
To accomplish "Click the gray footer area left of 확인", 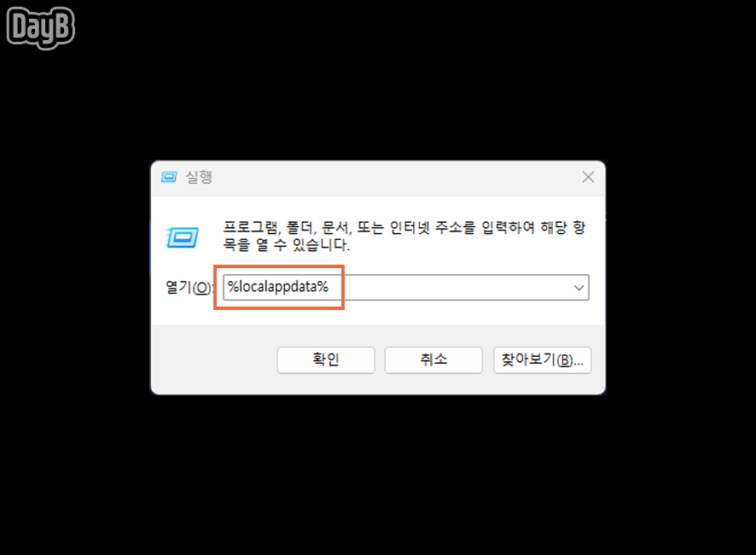I will (214, 359).
